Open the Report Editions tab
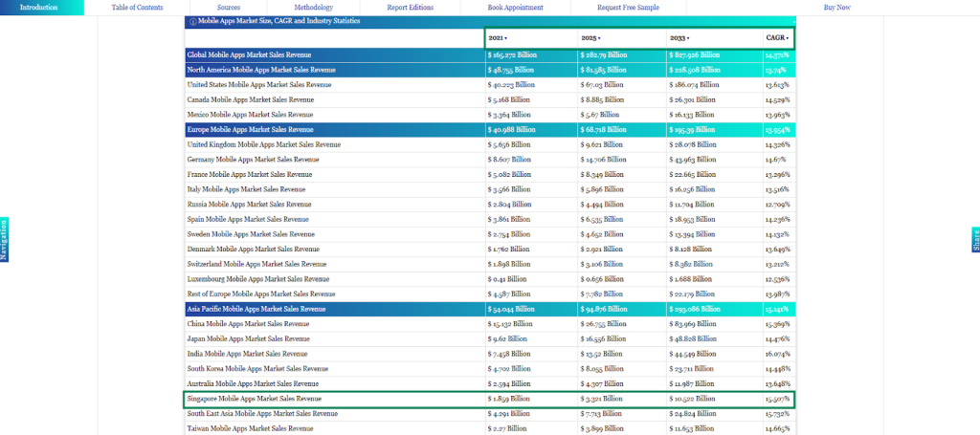The image size is (980, 435). [x=411, y=8]
